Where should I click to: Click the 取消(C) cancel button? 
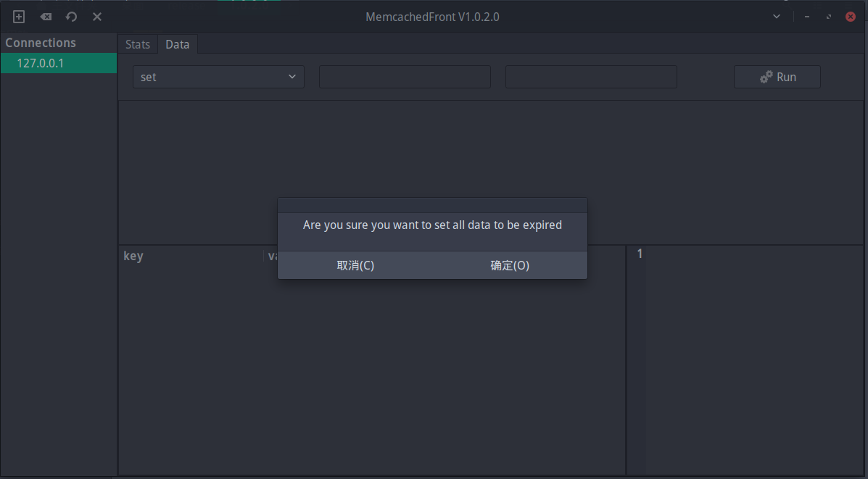point(355,265)
